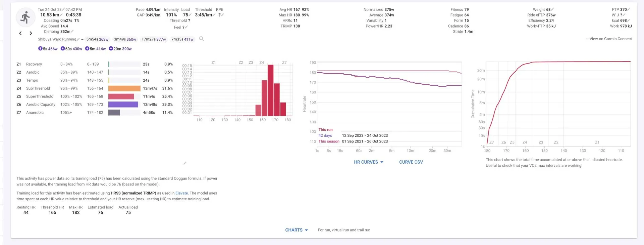Go to the previous activity arrow

[20, 33]
